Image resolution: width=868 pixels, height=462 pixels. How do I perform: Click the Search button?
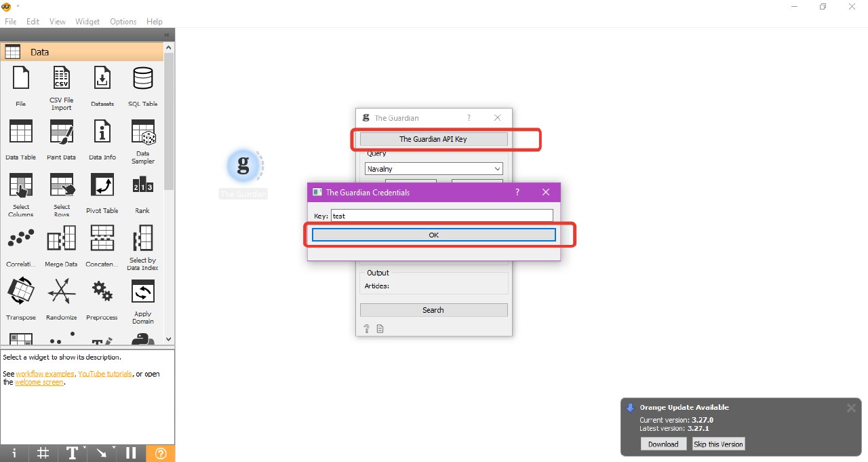coord(433,310)
